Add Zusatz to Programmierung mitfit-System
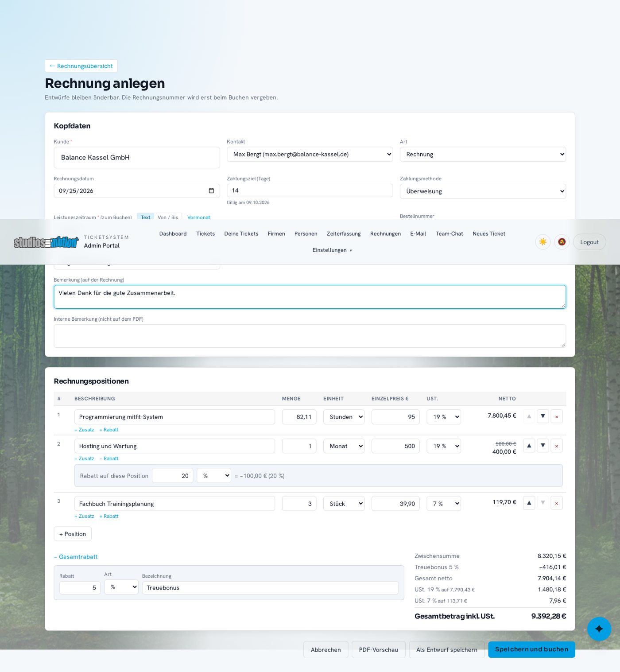 point(84,430)
